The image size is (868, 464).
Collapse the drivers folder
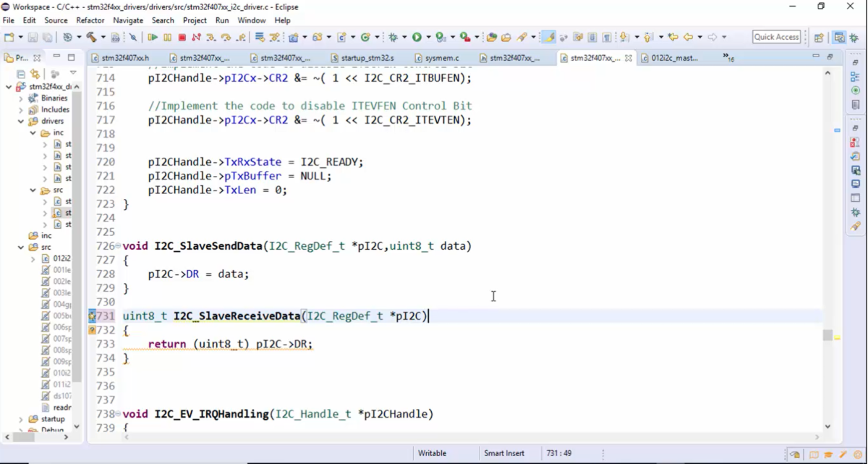pyautogui.click(x=21, y=121)
